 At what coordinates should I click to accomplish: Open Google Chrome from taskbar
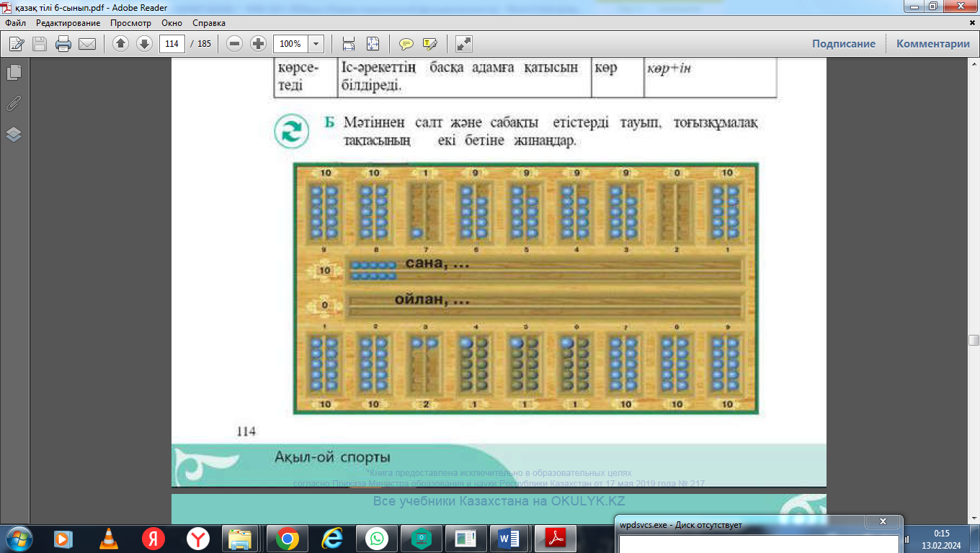click(287, 539)
